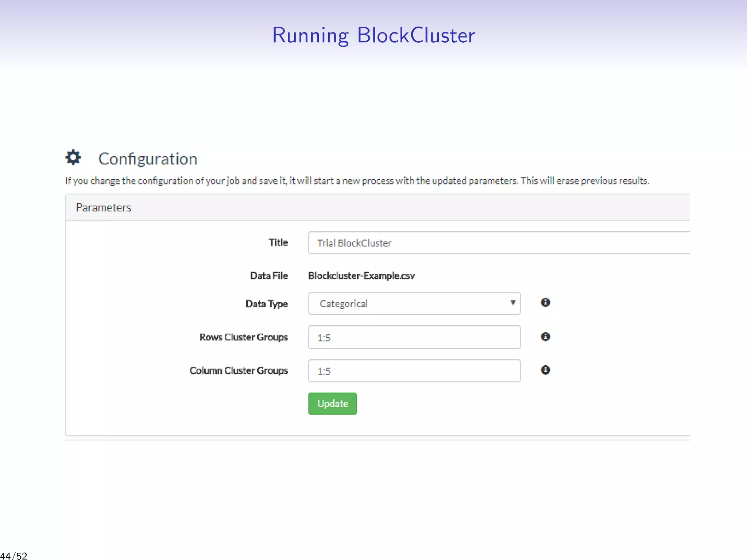The height and width of the screenshot is (560, 747).
Task: Edit the Rows Cluster Groups field
Action: coord(414,337)
